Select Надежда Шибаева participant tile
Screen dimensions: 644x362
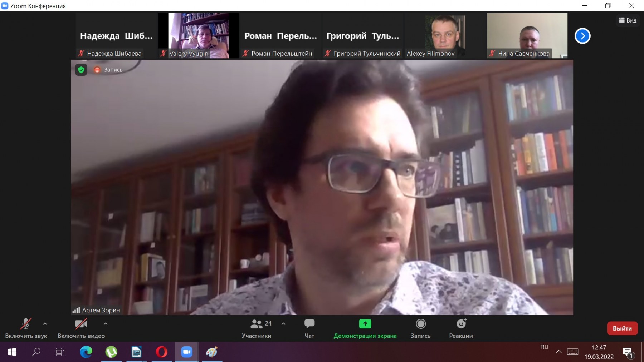(x=116, y=36)
